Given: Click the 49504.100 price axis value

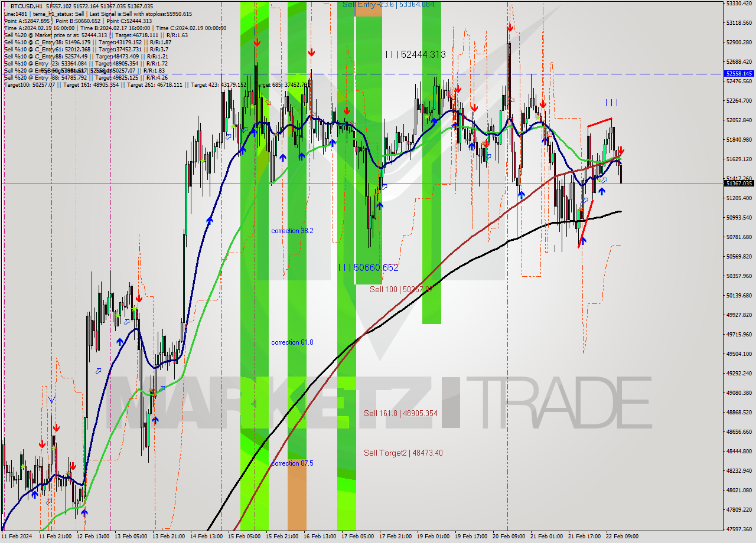Looking at the screenshot, I should click(739, 354).
